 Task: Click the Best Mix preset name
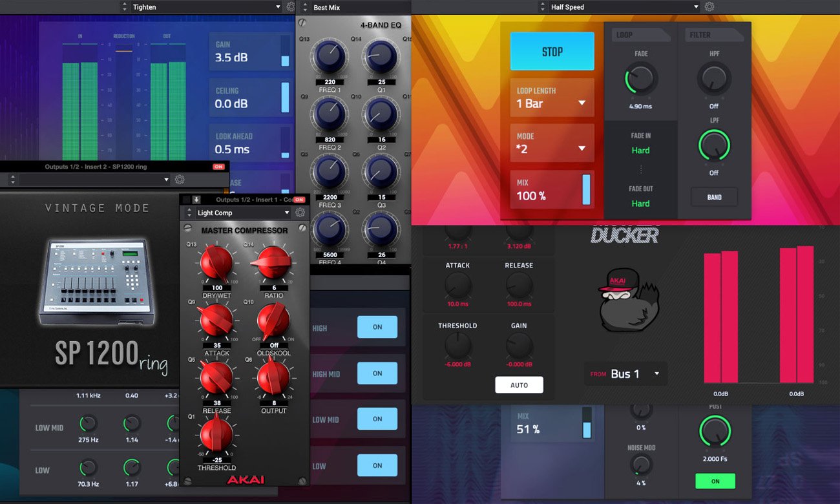[326, 8]
